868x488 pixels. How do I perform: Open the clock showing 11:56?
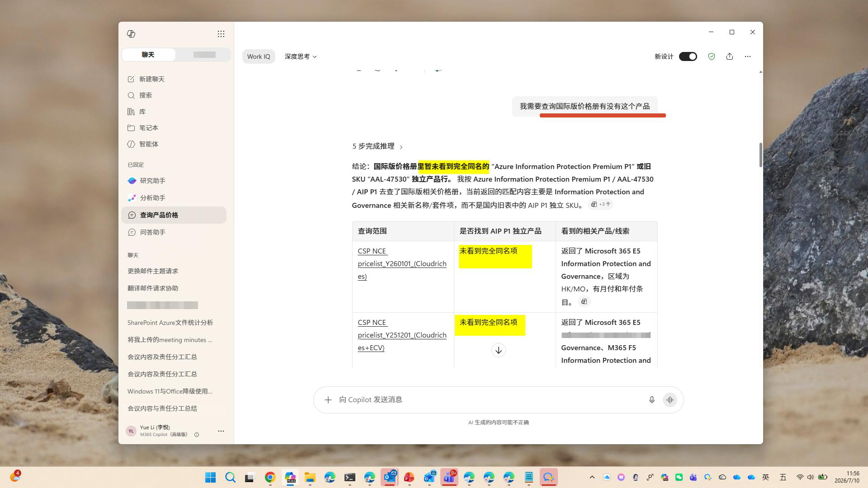[x=847, y=477]
